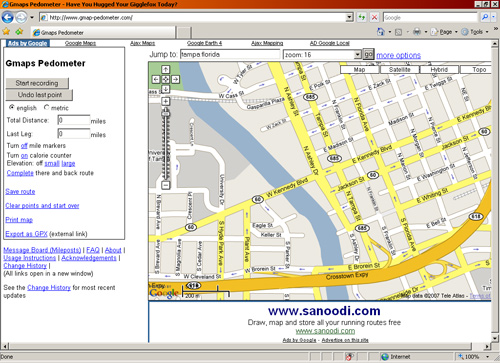The width and height of the screenshot is (500, 363).
Task: Turn off mile markers link
Action: point(24,146)
